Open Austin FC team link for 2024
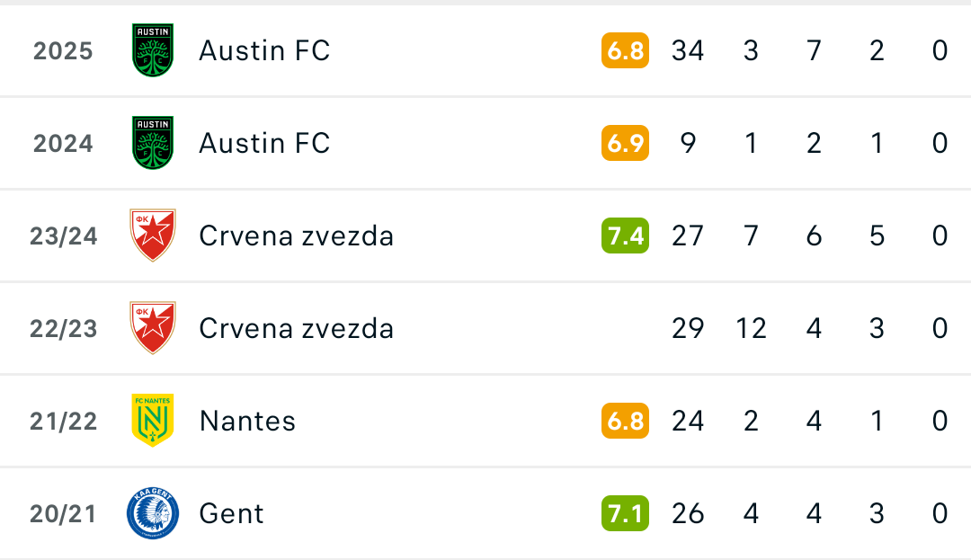The image size is (971, 560). point(264,144)
